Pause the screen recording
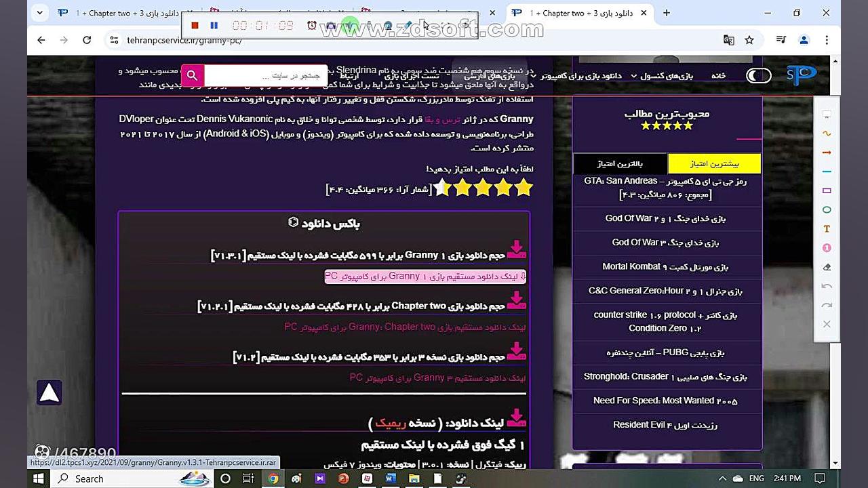Screen dimensions: 868x488 point(214,26)
